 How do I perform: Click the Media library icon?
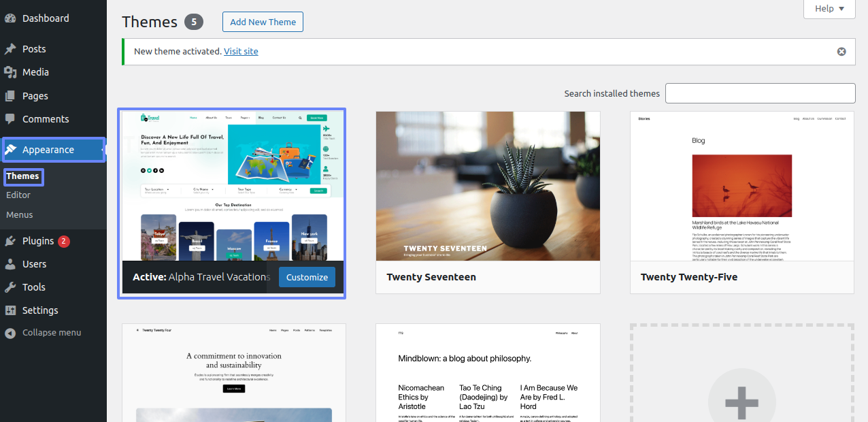point(10,72)
